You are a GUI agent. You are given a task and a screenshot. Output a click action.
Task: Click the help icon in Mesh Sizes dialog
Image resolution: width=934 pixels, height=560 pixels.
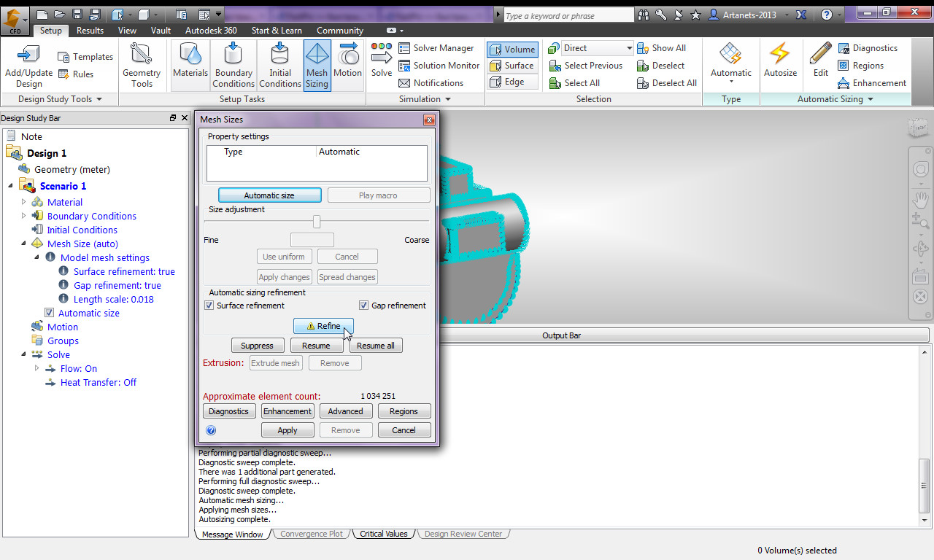pyautogui.click(x=211, y=430)
